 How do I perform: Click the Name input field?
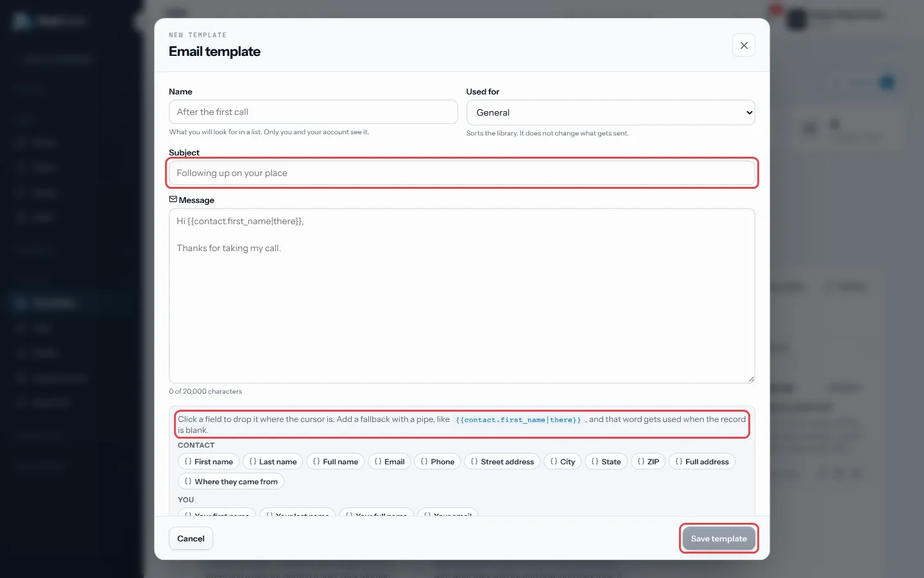(x=313, y=112)
